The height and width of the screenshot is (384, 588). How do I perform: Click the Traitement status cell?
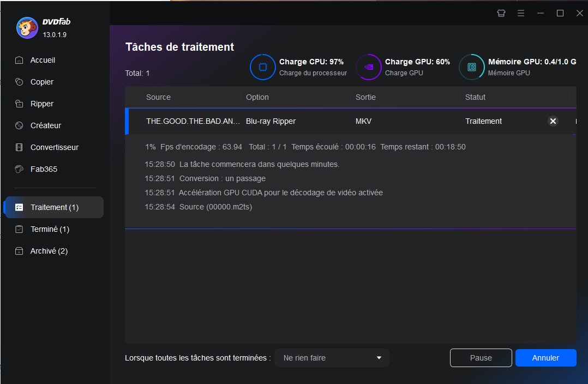pyautogui.click(x=483, y=121)
